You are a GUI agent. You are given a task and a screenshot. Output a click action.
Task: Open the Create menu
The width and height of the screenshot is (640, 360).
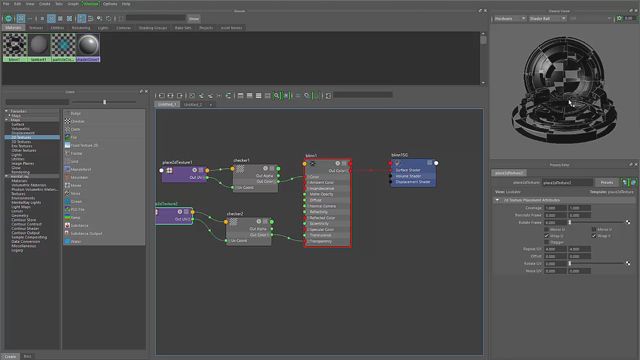tap(44, 4)
